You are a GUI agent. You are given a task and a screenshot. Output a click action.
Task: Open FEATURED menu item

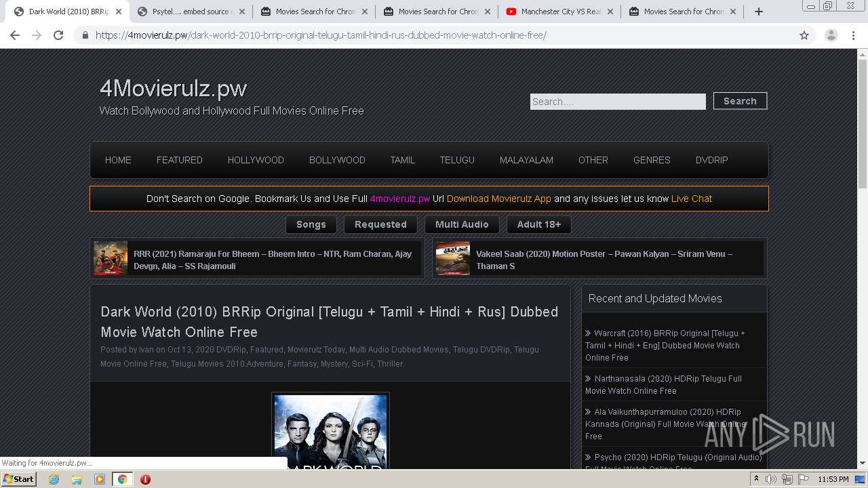180,160
